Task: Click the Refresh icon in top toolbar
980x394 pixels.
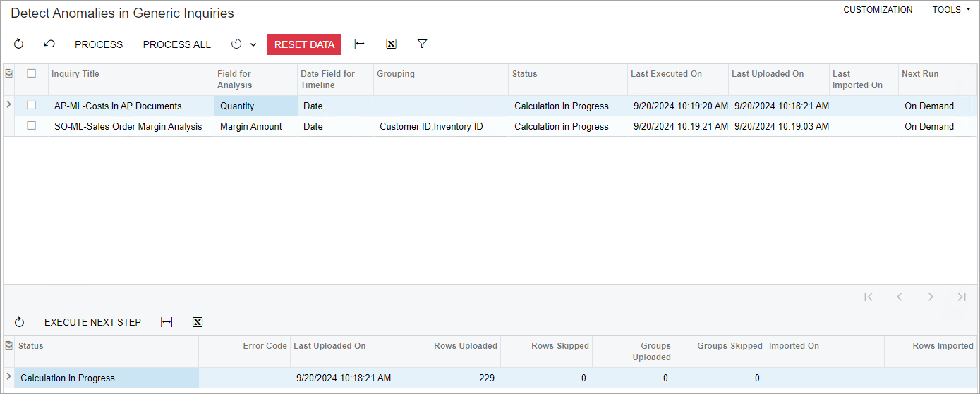Action: tap(19, 44)
